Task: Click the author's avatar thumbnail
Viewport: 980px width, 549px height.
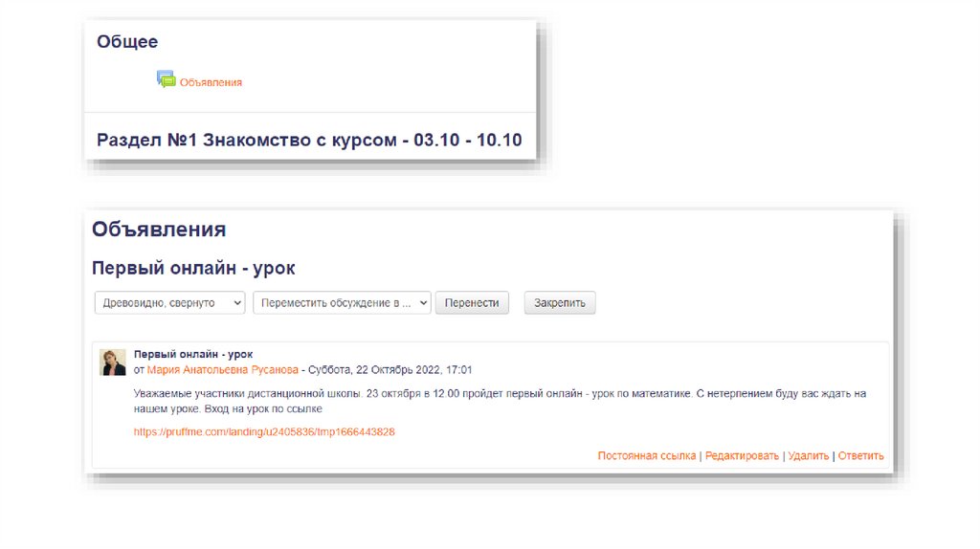Action: coord(113,362)
